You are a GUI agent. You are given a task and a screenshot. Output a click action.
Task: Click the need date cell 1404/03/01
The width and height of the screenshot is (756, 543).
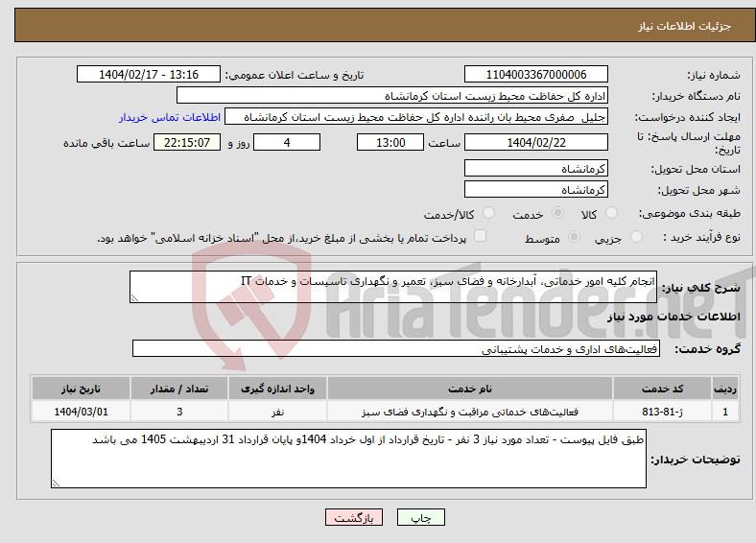coord(81,412)
